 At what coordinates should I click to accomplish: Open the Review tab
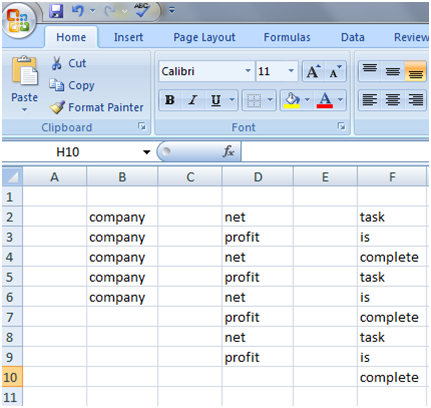(411, 37)
